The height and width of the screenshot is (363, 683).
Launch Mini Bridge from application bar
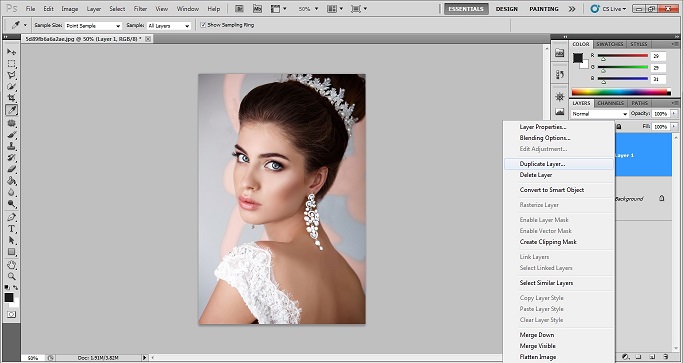[257, 9]
